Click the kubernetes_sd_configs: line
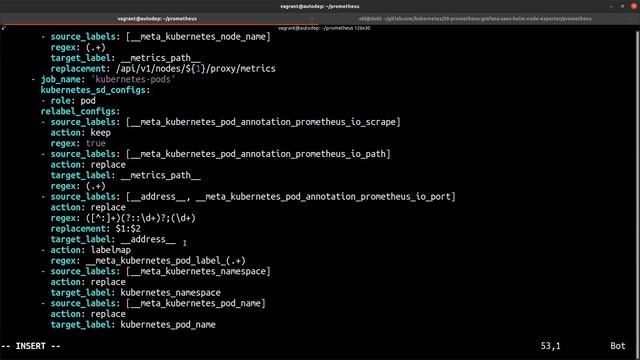Image resolution: width=640 pixels, height=360 pixels. click(x=95, y=90)
